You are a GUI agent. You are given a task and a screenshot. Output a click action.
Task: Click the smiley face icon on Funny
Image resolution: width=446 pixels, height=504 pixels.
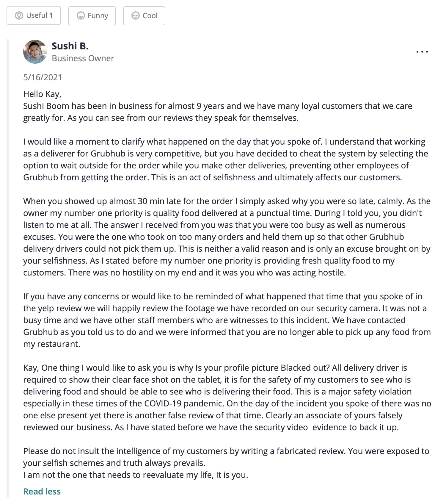81,15
